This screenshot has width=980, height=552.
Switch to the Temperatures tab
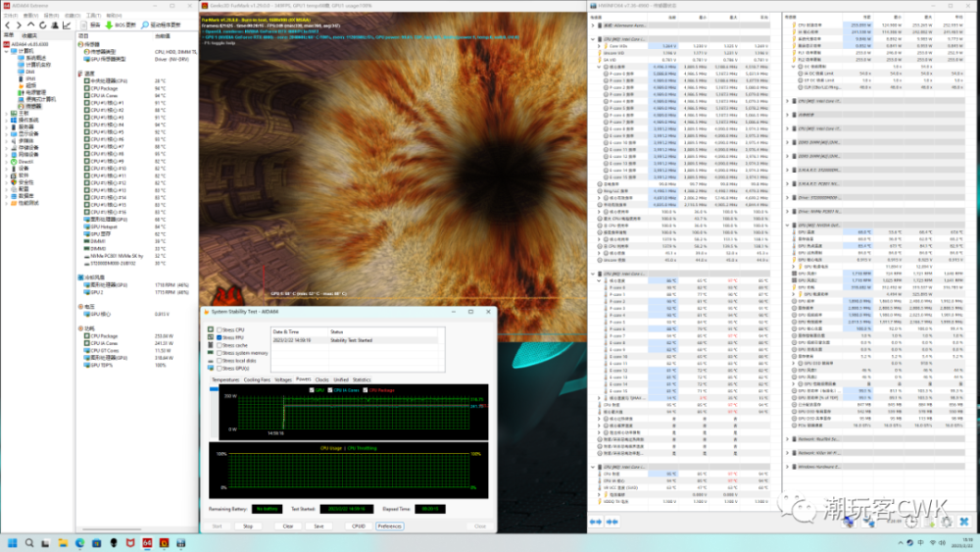pos(224,378)
